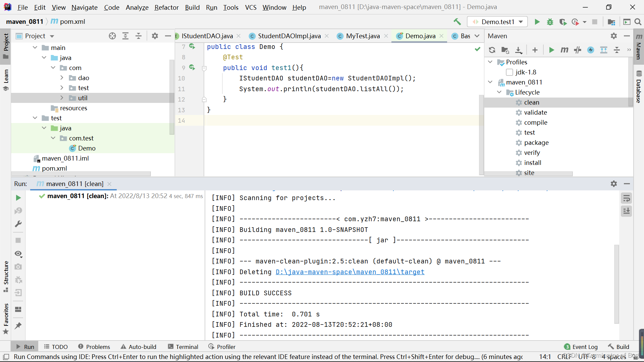
Task: Execute Maven goal 'm' icon
Action: (565, 50)
